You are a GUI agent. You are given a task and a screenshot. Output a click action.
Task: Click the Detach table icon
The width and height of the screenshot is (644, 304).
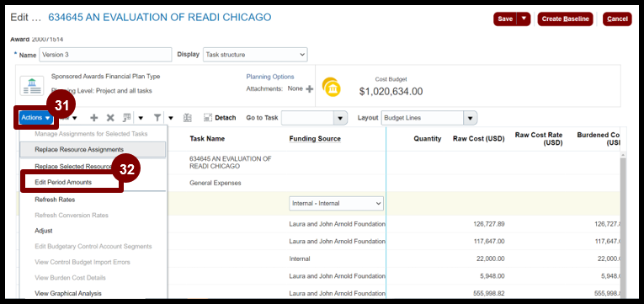[x=207, y=118]
